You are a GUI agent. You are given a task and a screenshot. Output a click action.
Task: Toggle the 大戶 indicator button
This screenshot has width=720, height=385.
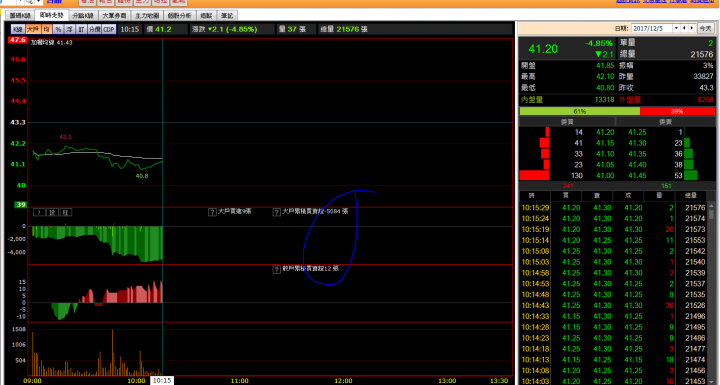click(x=33, y=29)
